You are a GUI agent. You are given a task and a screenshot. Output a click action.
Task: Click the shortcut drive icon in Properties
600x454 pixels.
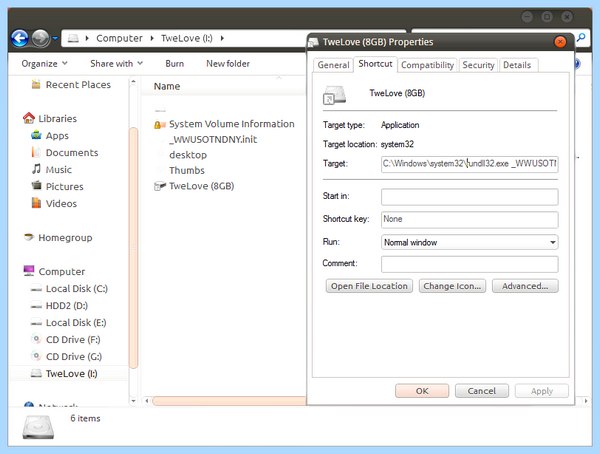coord(334,95)
